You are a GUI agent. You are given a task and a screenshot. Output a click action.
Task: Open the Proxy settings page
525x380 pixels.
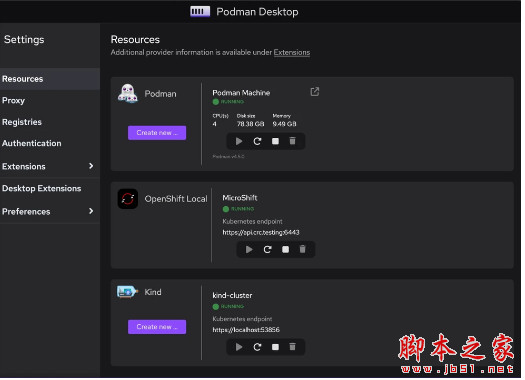(50, 101)
